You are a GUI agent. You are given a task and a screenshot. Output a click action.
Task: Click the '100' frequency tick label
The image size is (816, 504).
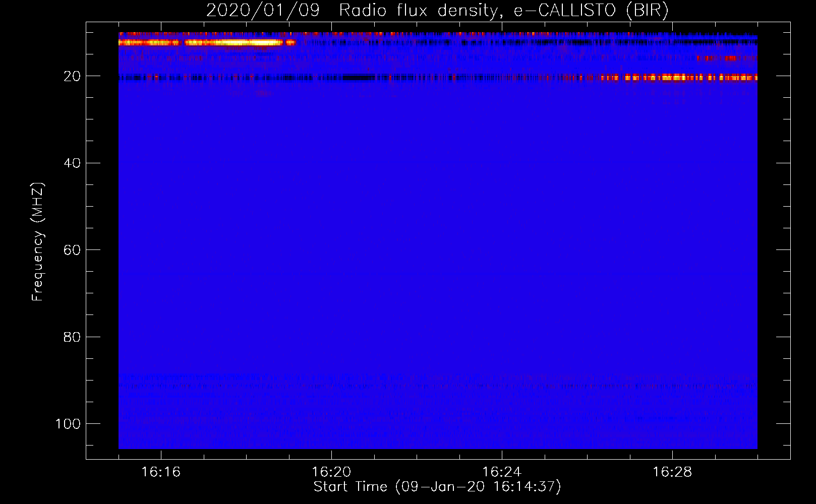[68, 424]
